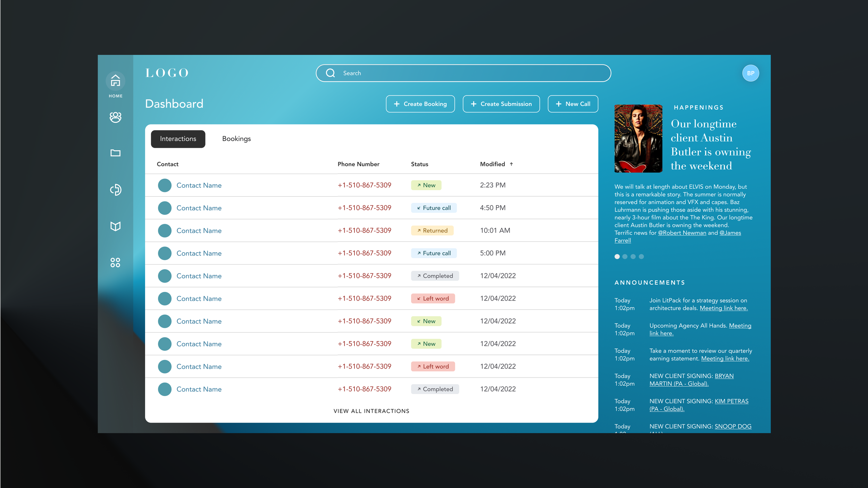The image size is (868, 488).
Task: Click the circular split chart sidebar icon
Action: (115, 190)
